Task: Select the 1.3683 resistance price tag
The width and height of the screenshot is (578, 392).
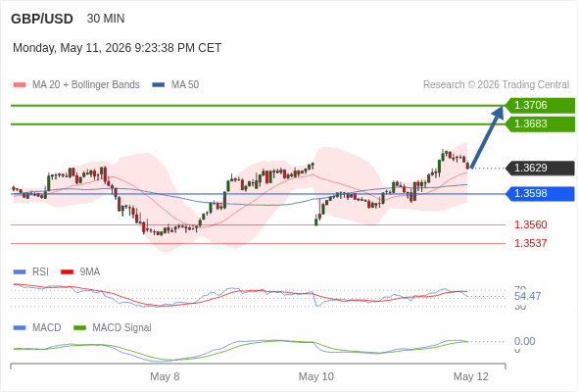Action: point(540,123)
